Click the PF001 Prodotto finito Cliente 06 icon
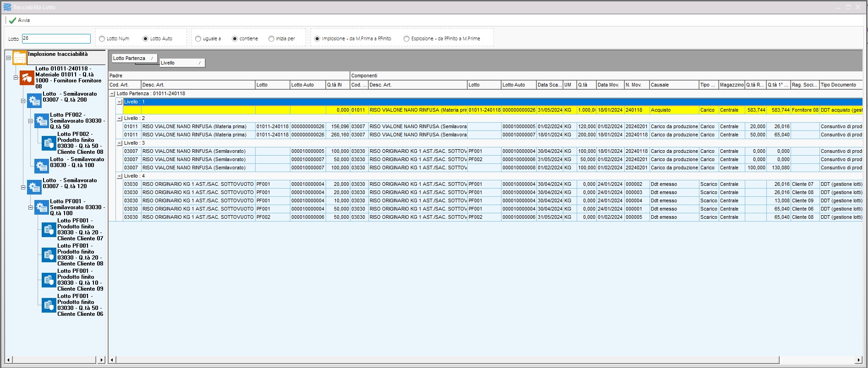 click(x=49, y=305)
